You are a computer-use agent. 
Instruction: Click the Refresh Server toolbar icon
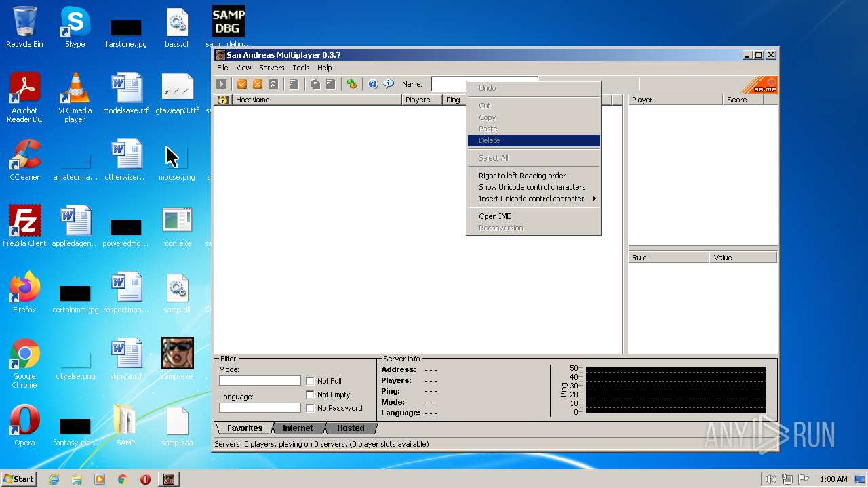pos(273,84)
